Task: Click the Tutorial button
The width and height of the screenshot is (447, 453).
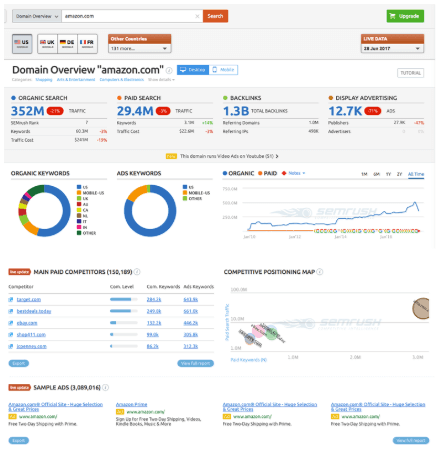Action: pos(410,73)
